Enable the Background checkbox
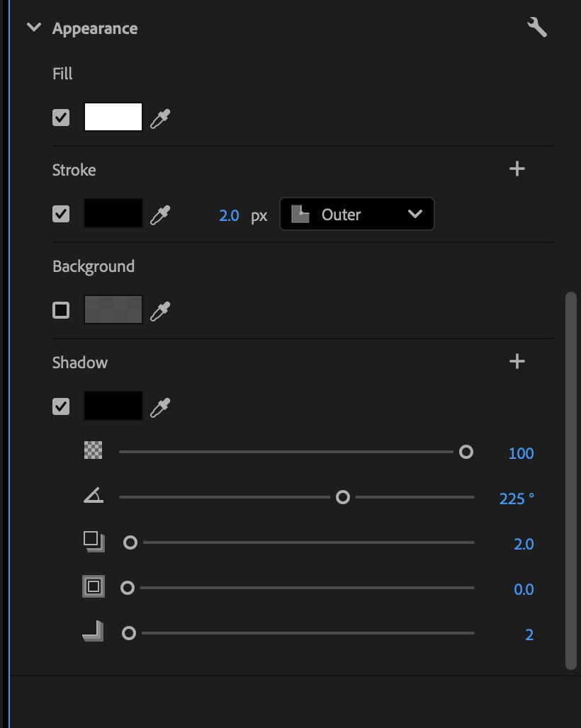This screenshot has height=728, width=581. [61, 309]
